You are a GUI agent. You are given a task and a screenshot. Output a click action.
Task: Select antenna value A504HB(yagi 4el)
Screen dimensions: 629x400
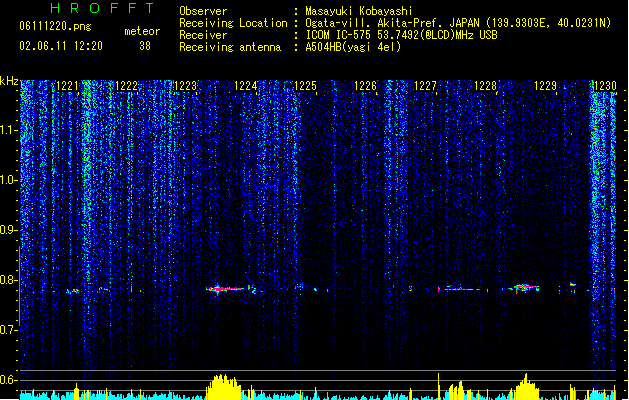[x=353, y=47]
